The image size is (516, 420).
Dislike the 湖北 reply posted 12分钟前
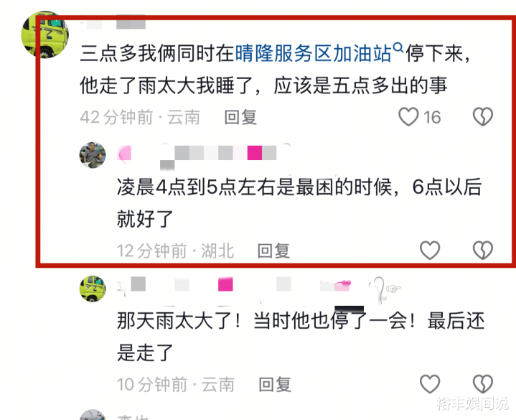483,251
